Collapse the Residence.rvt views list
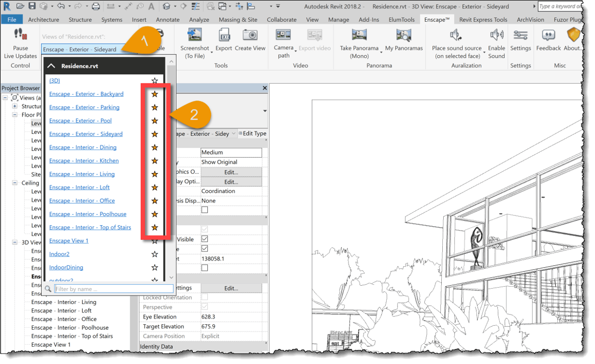 pos(51,65)
